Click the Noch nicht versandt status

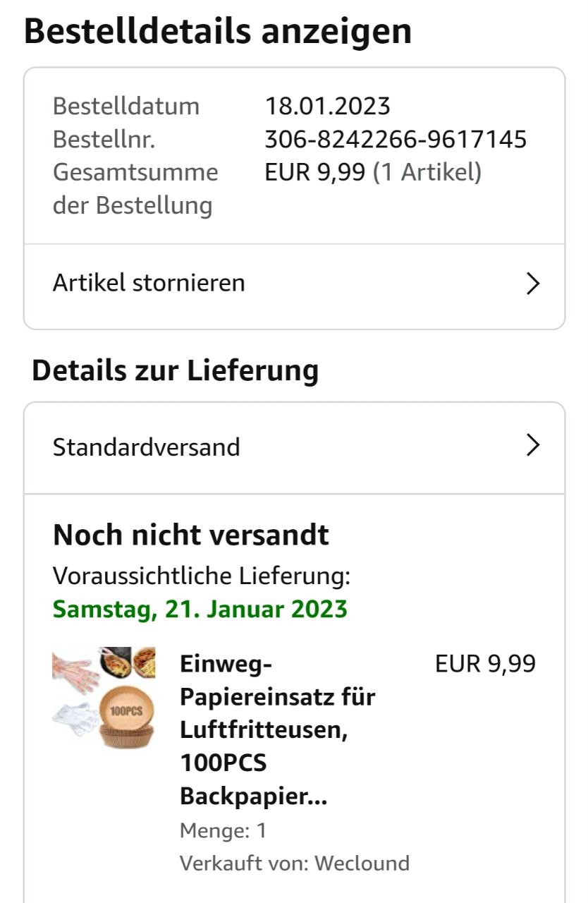[191, 535]
